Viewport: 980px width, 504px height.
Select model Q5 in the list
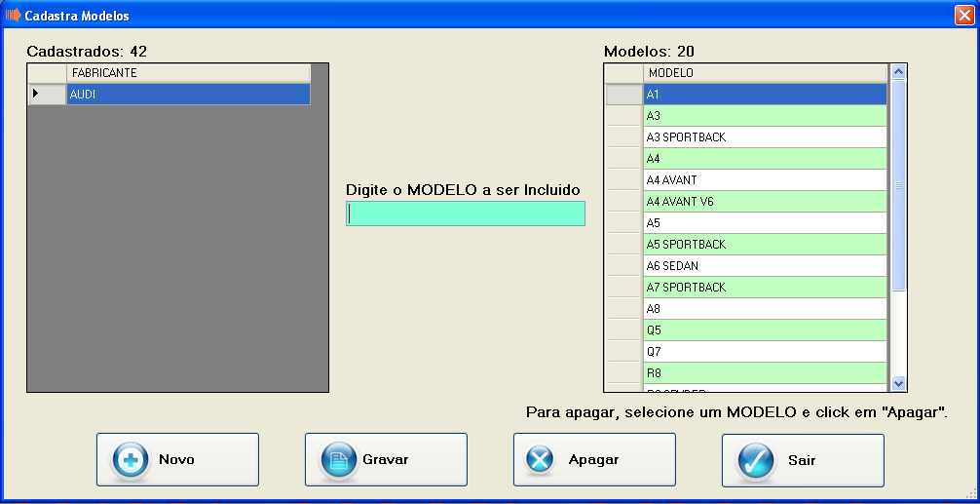pos(765,330)
